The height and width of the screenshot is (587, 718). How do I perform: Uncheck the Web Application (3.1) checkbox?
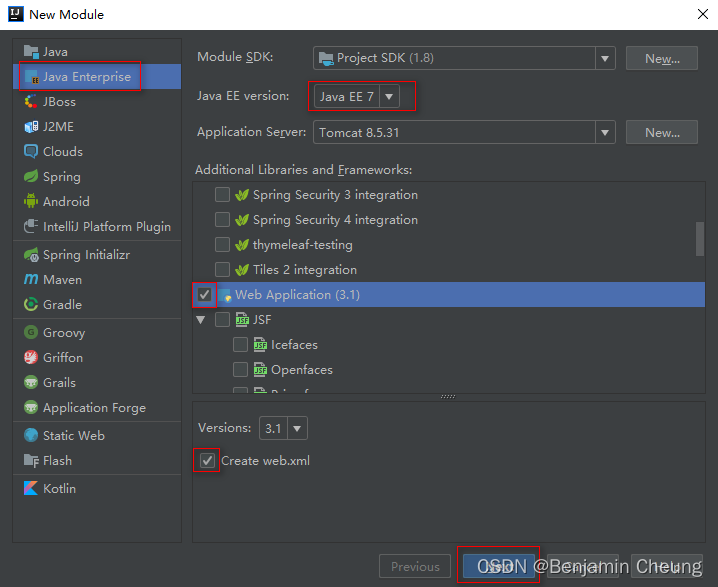pyautogui.click(x=205, y=294)
